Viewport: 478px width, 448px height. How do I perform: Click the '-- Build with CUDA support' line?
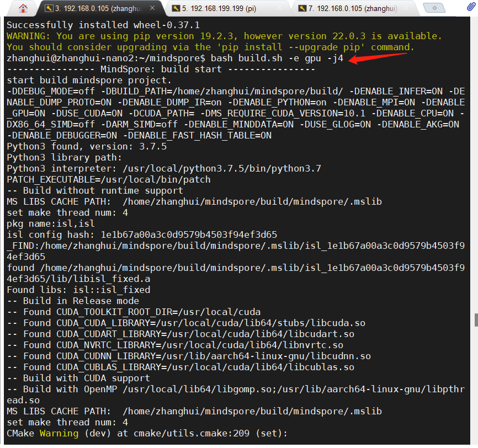pos(78,378)
